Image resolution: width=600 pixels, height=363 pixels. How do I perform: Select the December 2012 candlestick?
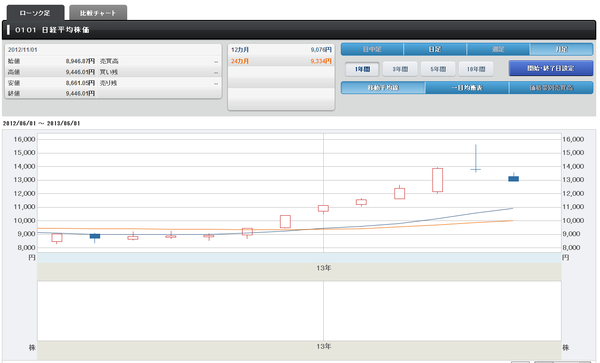click(x=285, y=221)
